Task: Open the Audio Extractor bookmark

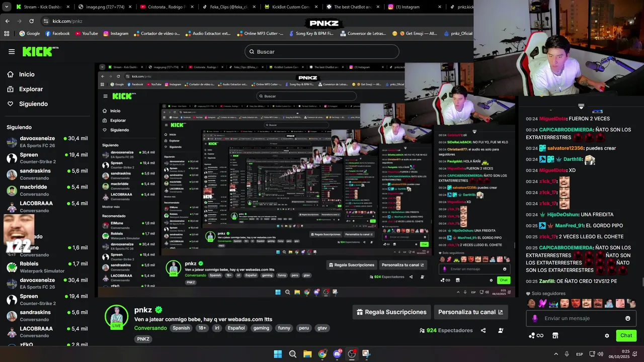Action: pyautogui.click(x=208, y=34)
